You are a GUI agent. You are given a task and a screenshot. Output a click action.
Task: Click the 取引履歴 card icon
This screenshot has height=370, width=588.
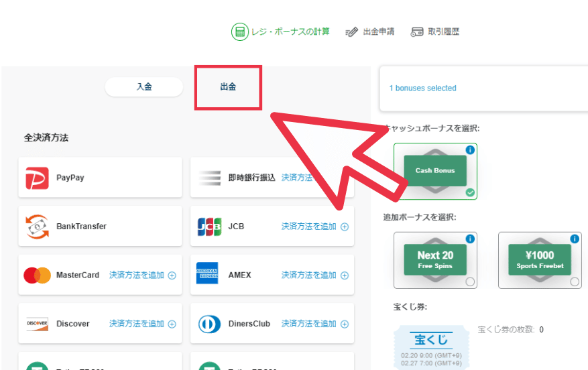[417, 32]
